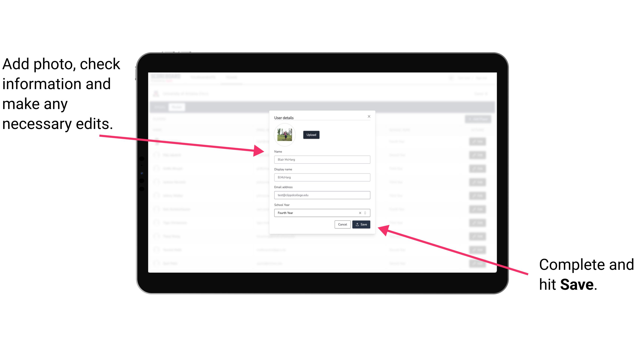Click the Email address input field
This screenshot has width=644, height=346.
click(x=322, y=195)
